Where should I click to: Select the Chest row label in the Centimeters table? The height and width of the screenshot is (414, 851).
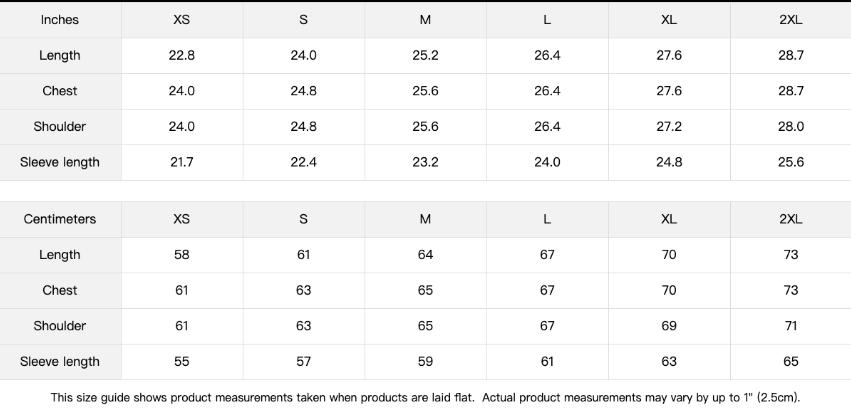[x=60, y=290]
